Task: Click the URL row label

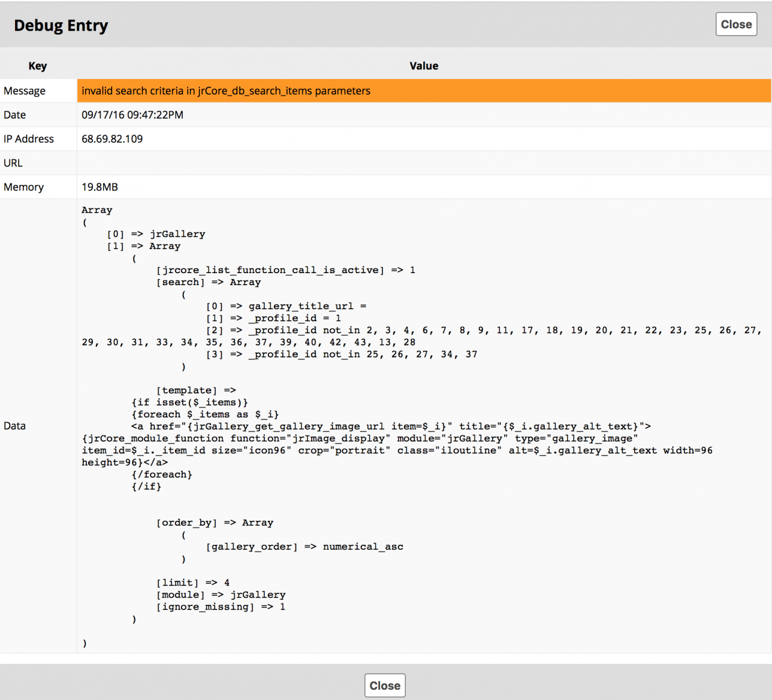Action: coord(13,163)
